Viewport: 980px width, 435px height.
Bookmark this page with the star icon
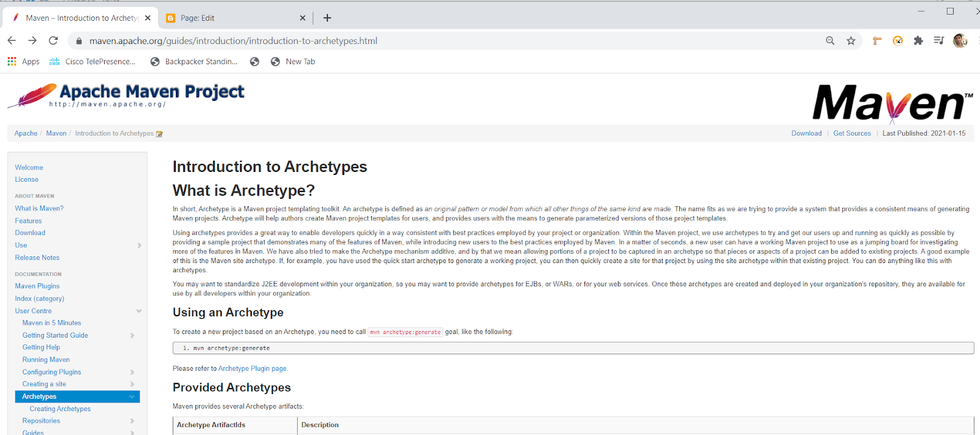(851, 40)
